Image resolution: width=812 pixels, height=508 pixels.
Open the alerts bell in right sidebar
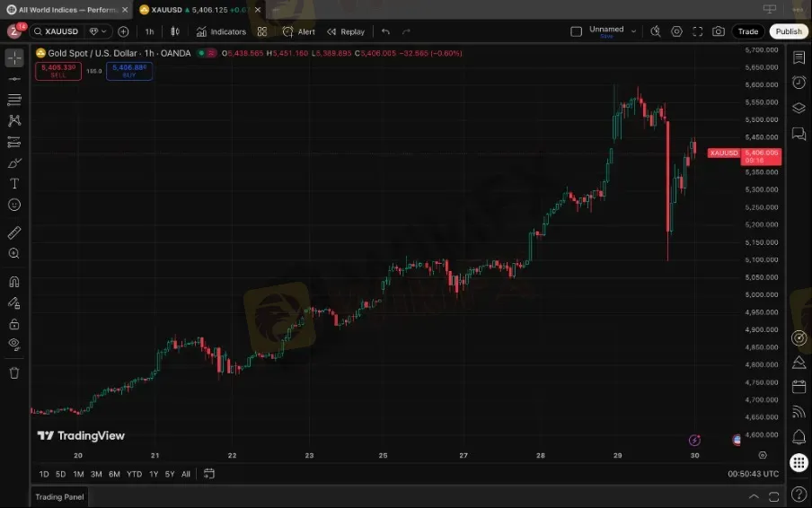click(x=799, y=436)
